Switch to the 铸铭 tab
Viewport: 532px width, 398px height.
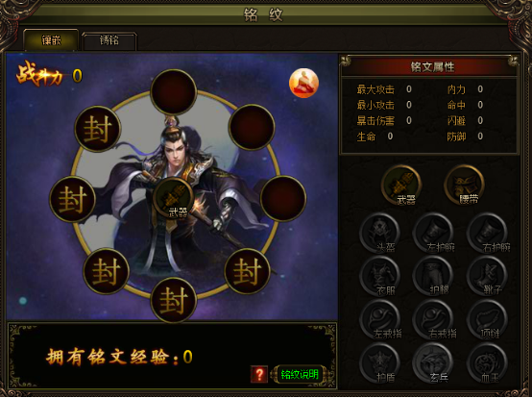[109, 40]
